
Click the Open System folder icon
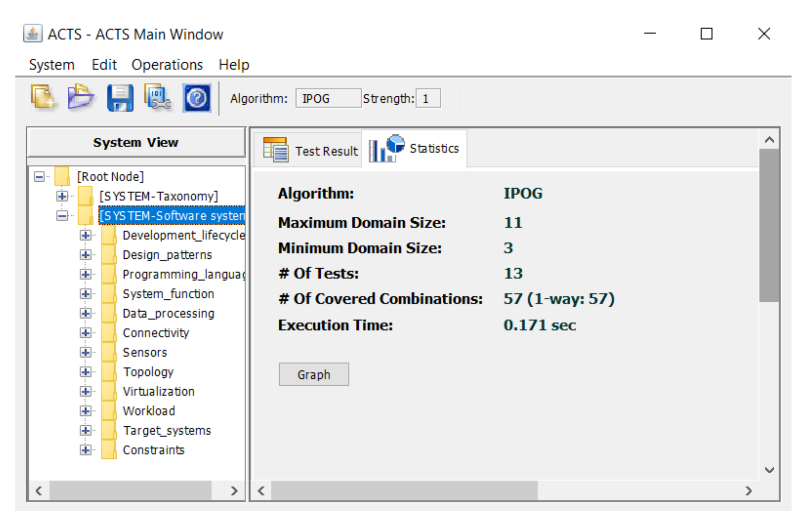tap(80, 98)
